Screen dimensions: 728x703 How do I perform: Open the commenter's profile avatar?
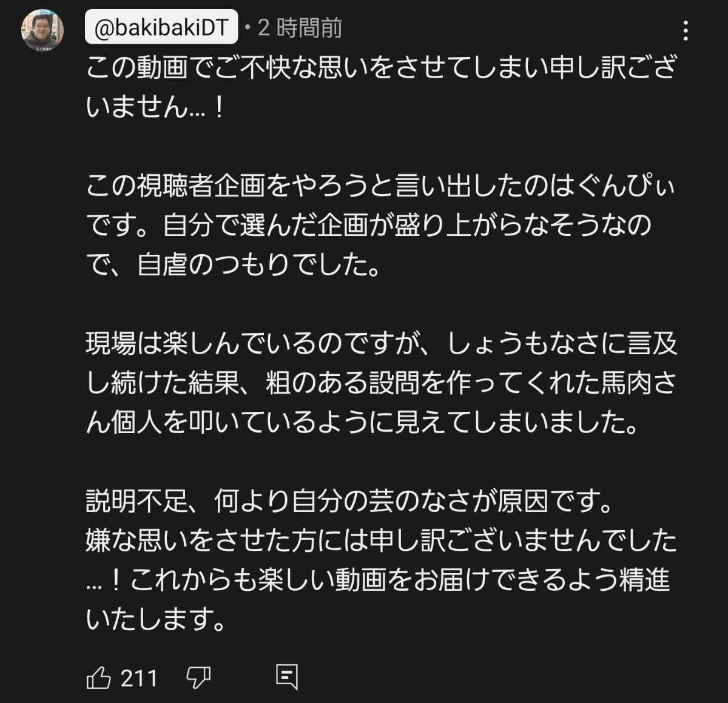click(43, 30)
